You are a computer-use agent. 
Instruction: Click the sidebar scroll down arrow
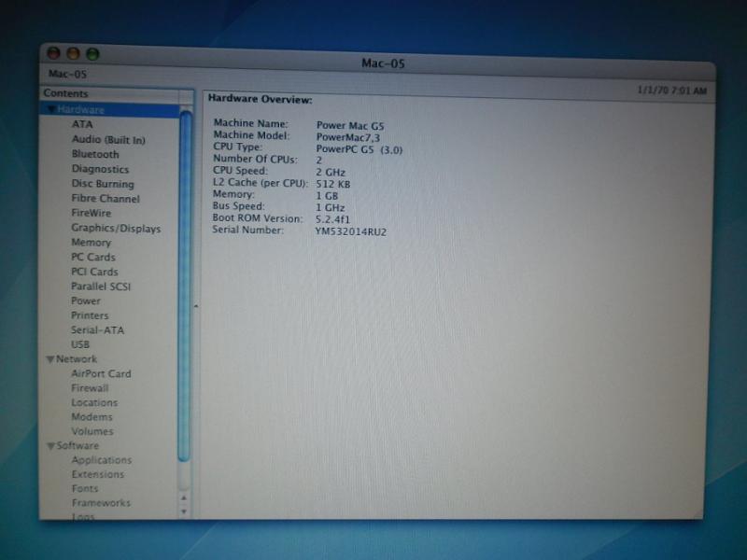coord(184,511)
